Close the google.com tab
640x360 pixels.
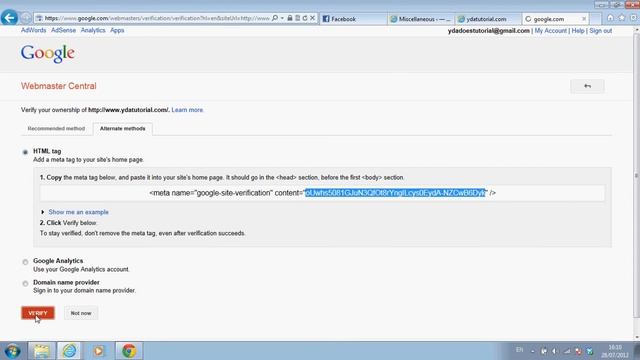584,19
